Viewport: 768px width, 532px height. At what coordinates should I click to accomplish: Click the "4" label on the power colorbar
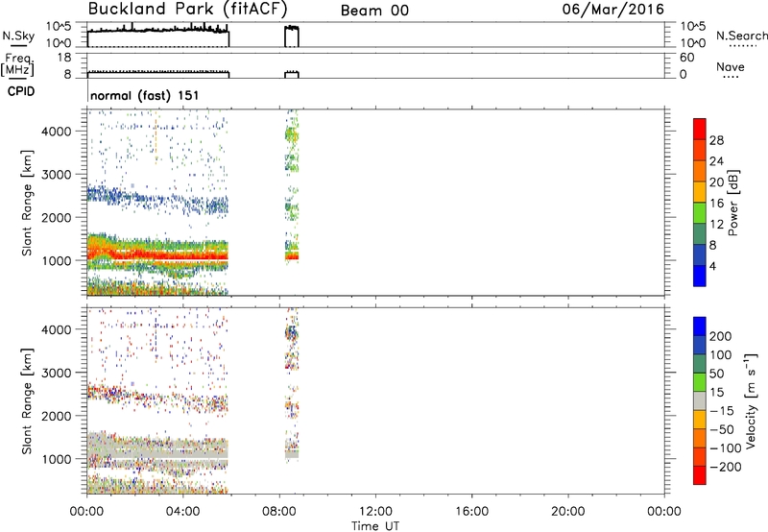[x=712, y=266]
